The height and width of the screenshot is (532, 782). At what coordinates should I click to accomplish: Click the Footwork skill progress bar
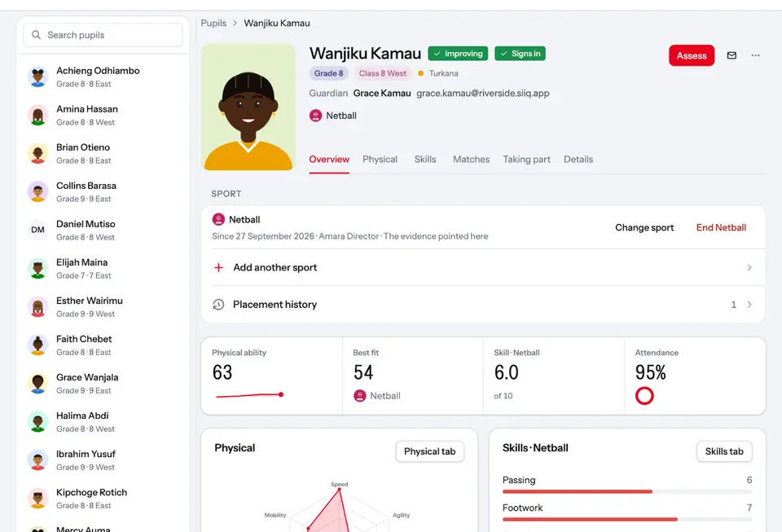click(x=627, y=520)
